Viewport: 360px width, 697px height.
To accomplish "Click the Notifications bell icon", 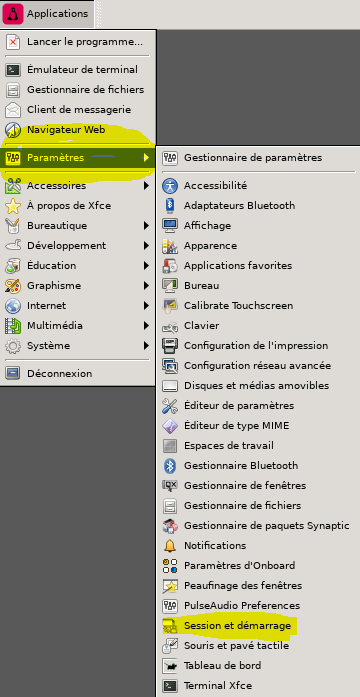I will 170,545.
